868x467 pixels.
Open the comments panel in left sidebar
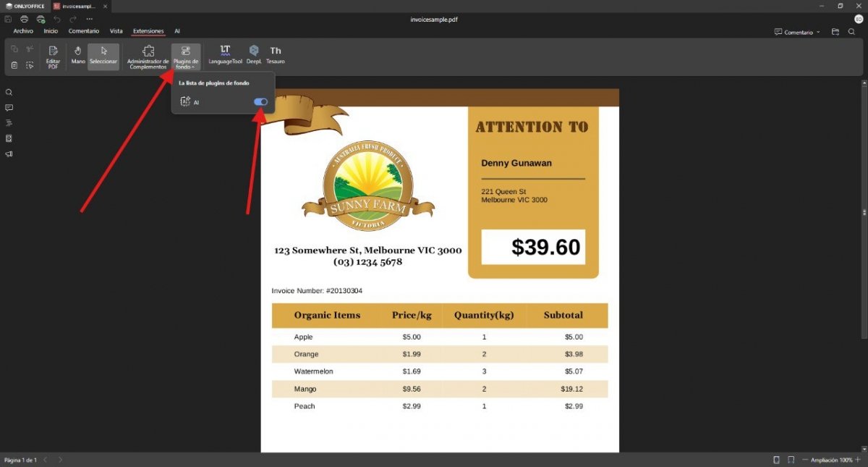pyautogui.click(x=9, y=107)
